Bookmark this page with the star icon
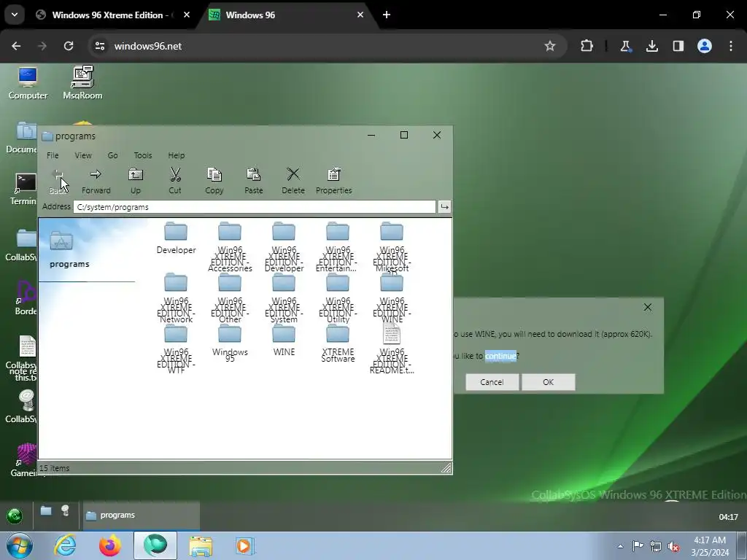Screen dimensions: 747x560 (x=550, y=46)
